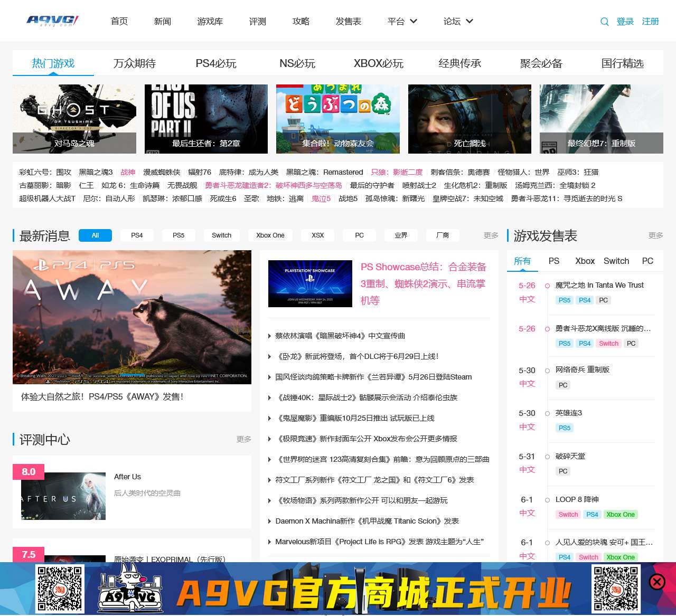Filter news by 业界

[401, 235]
